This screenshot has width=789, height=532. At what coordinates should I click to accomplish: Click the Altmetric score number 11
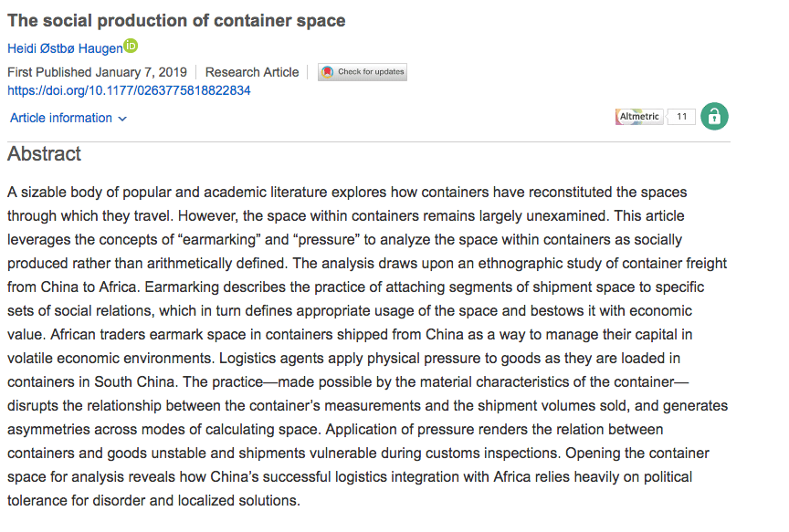pyautogui.click(x=681, y=117)
